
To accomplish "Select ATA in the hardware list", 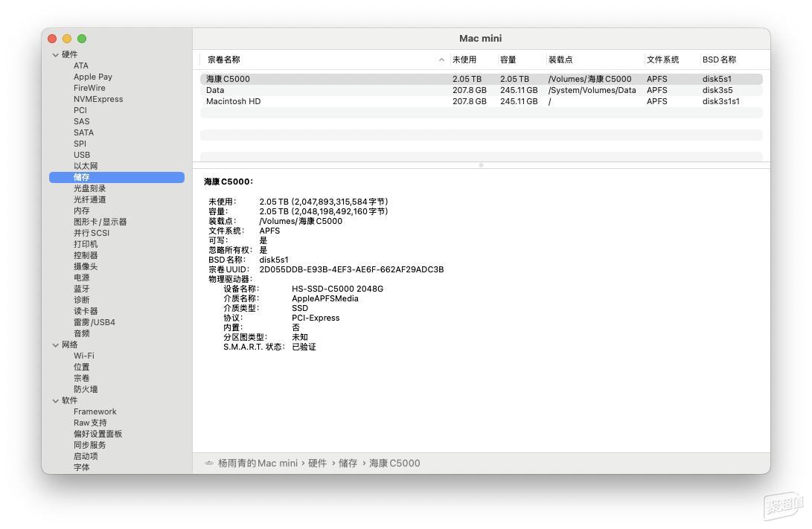I will tap(81, 65).
